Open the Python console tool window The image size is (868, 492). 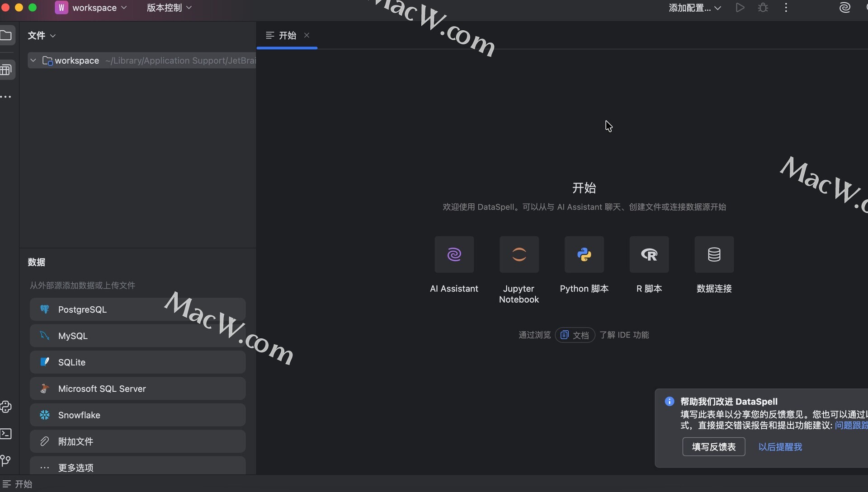pyautogui.click(x=6, y=407)
